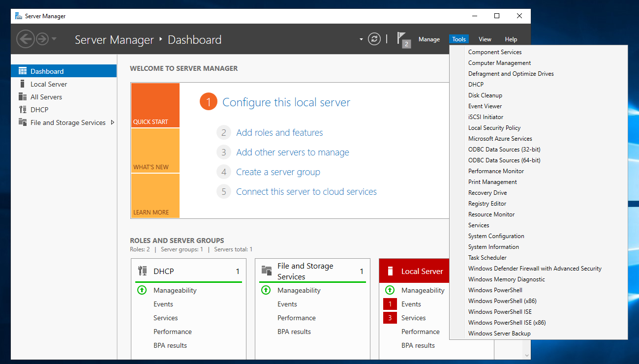The image size is (639, 364).
Task: Click the back navigation arrow
Action: [x=26, y=39]
